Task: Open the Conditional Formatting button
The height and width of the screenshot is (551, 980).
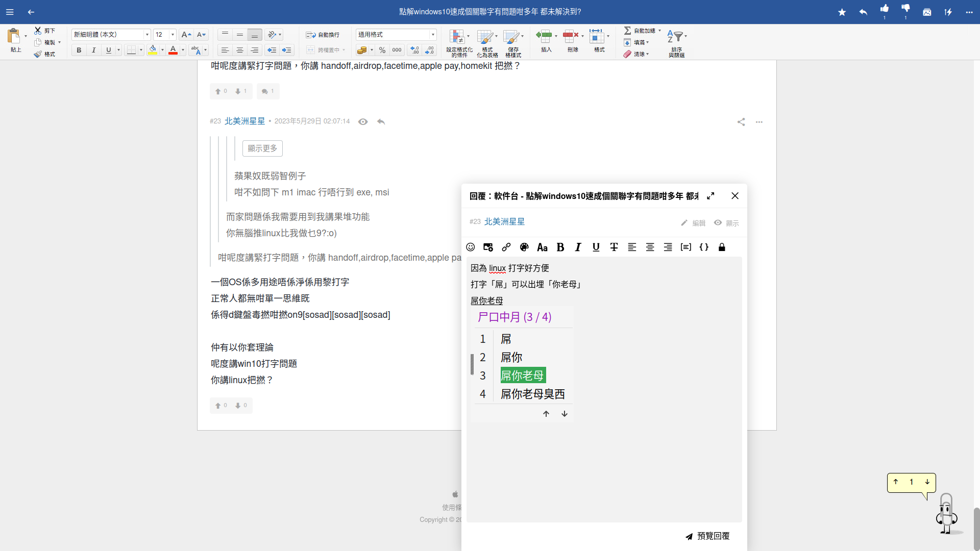Action: [x=459, y=43]
